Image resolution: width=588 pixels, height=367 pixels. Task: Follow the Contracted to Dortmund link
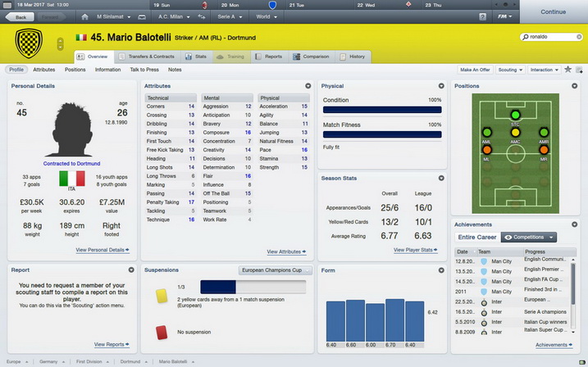tap(71, 164)
